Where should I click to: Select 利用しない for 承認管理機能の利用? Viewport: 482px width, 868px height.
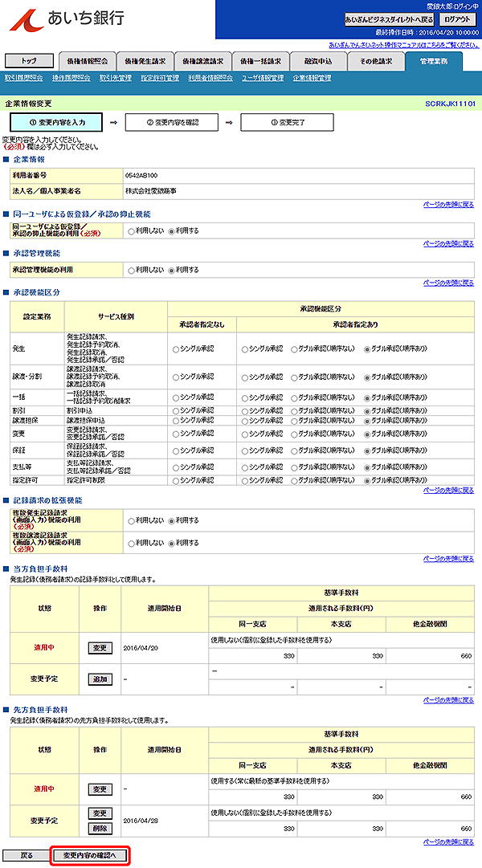point(131,270)
